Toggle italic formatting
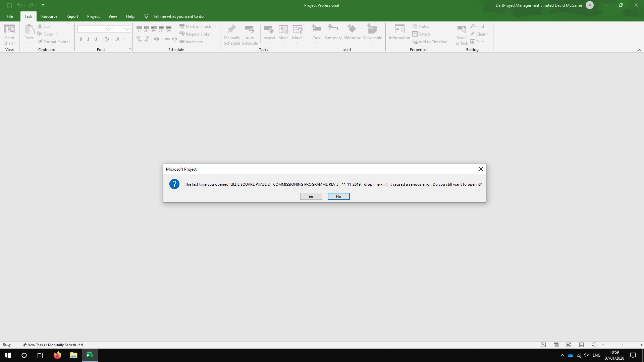Image resolution: width=644 pixels, height=362 pixels. pyautogui.click(x=88, y=39)
